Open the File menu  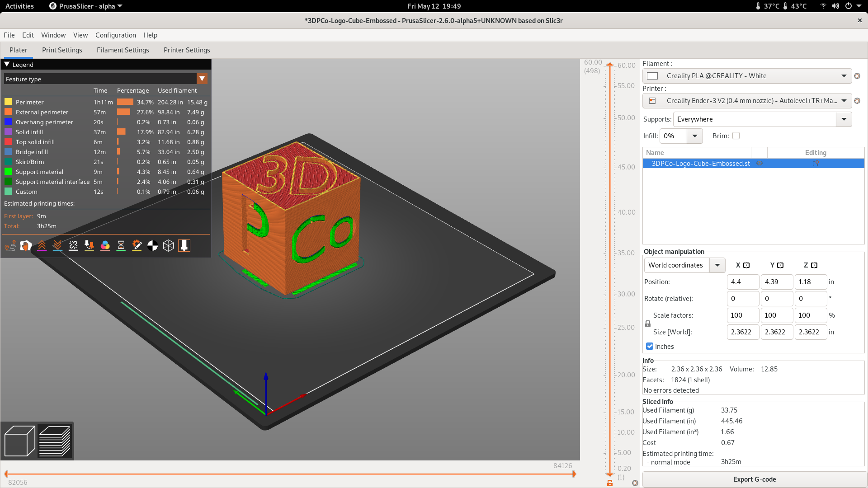coord(9,35)
